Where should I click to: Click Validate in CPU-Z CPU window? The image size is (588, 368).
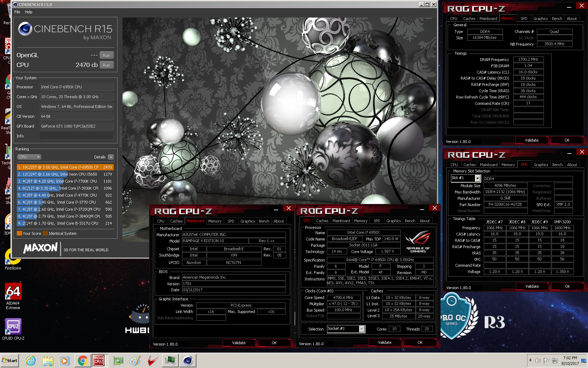385,342
